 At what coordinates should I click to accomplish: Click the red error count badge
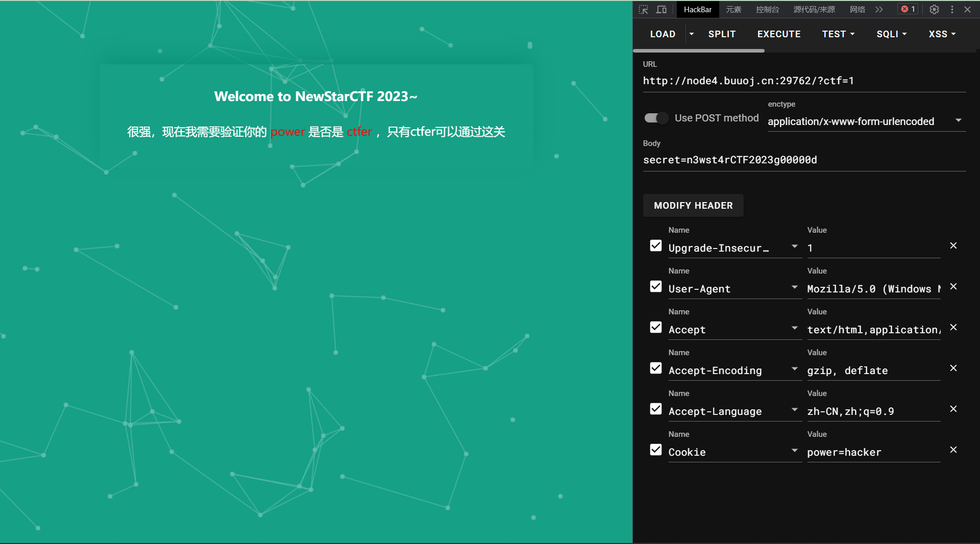(908, 9)
